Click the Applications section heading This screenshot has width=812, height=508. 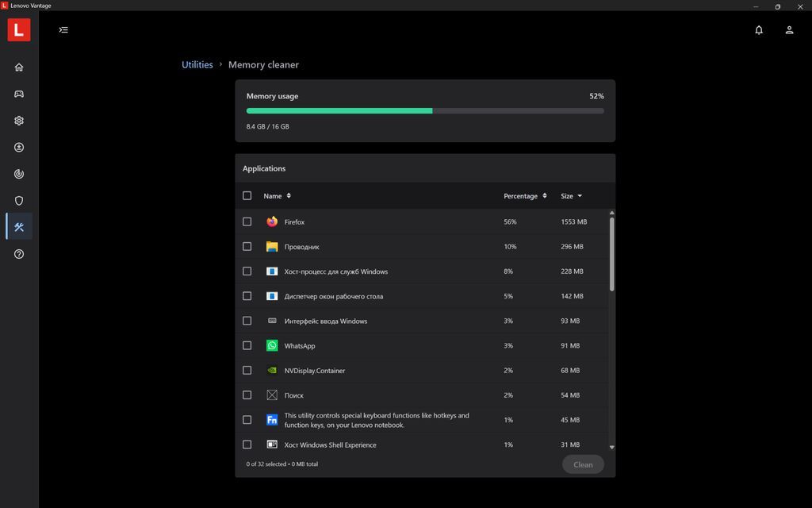point(264,168)
